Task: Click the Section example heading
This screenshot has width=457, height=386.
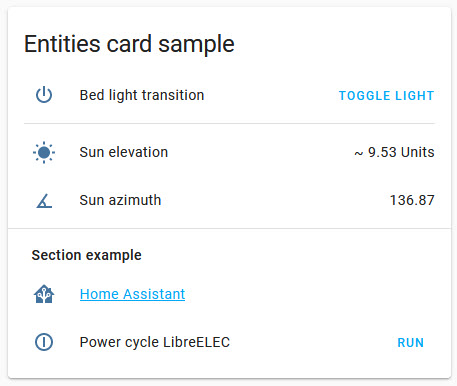Action: click(x=86, y=255)
